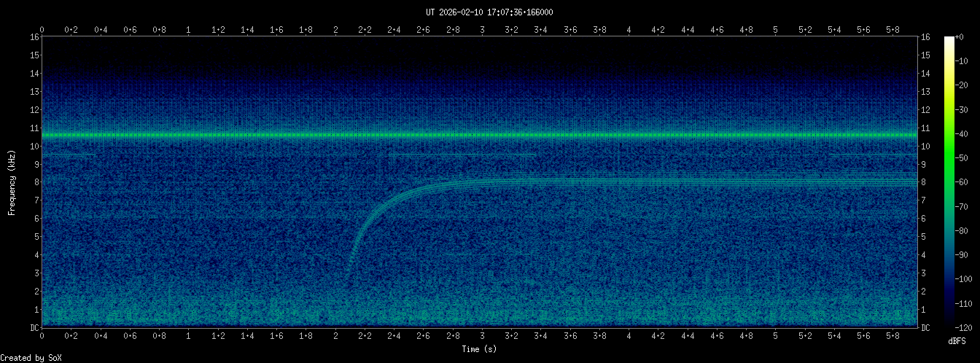Image resolution: width=980 pixels, height=363 pixels.
Task: Click the 8 kHz label on right axis
Action: click(x=924, y=182)
